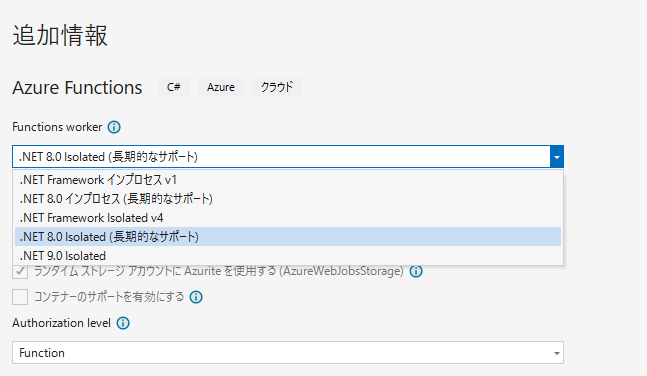Open the Authorization level Function dropdown

pyautogui.click(x=288, y=353)
